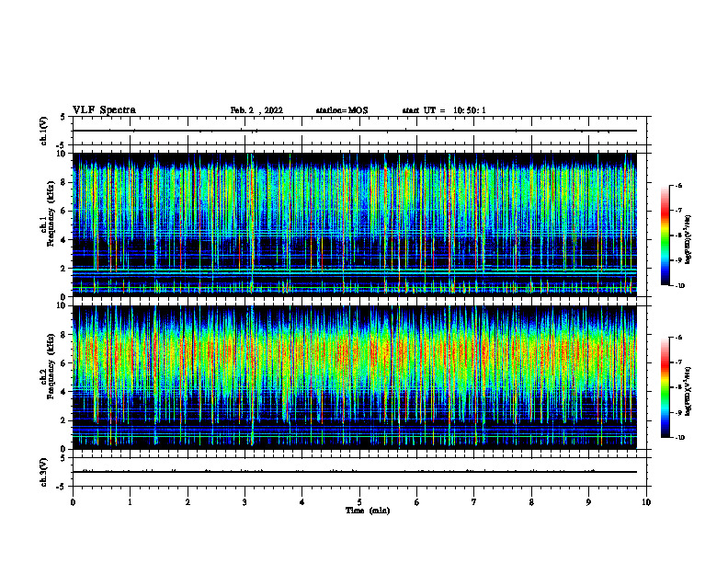Click the ch.1 spectrogram "2" kHz tick label
This screenshot has width=728, height=563.
click(63, 269)
